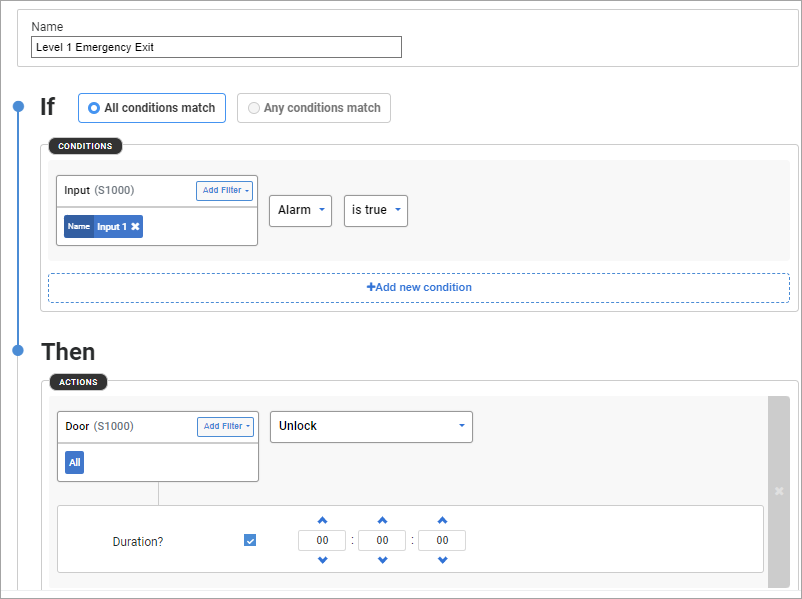Image resolution: width=802 pixels, height=599 pixels.
Task: Delete the Door action using side X
Action: 779,491
